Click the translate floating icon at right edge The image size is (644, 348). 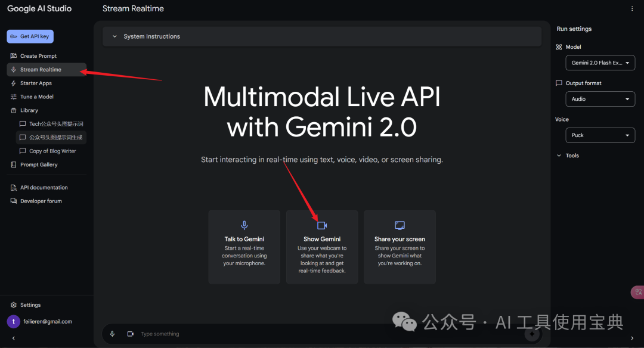(638, 292)
